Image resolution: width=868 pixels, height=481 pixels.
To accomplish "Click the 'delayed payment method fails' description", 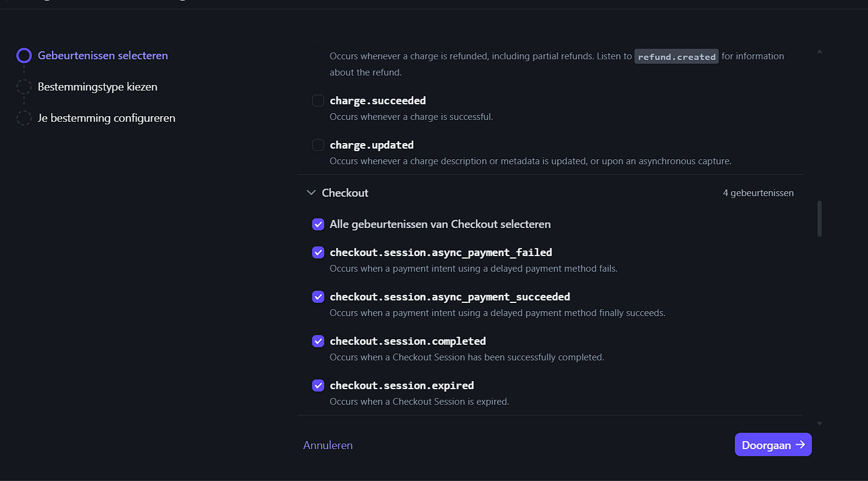I will tap(473, 269).
